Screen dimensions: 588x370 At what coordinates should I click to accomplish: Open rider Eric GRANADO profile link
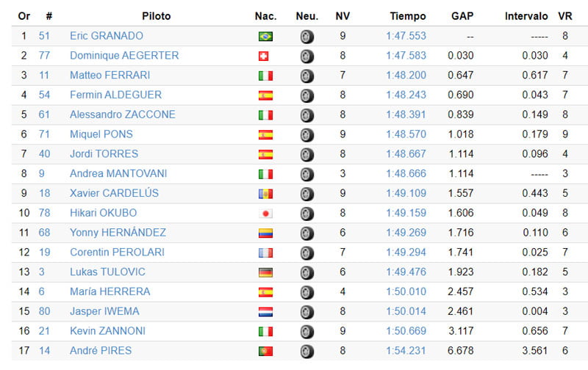(107, 36)
